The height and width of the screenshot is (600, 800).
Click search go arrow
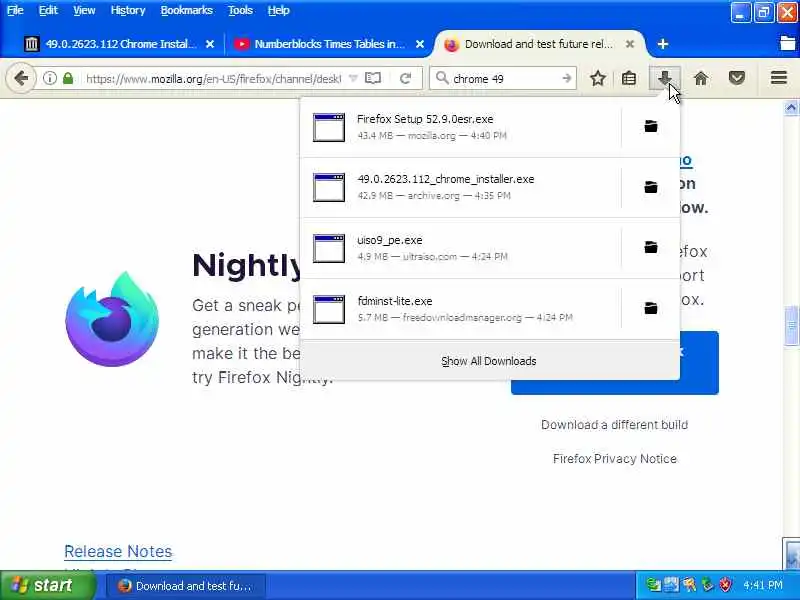click(x=566, y=78)
